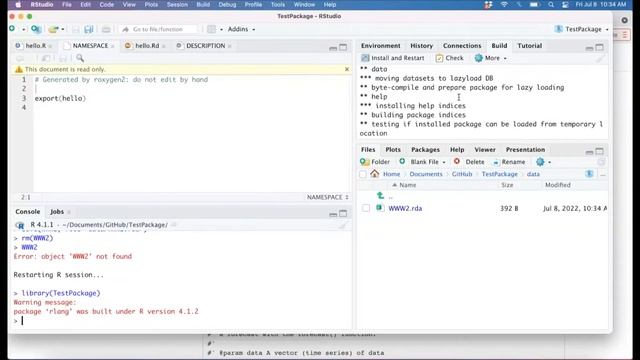This screenshot has height=360, width=640.
Task: Sort files by Name column
Action: [407, 185]
